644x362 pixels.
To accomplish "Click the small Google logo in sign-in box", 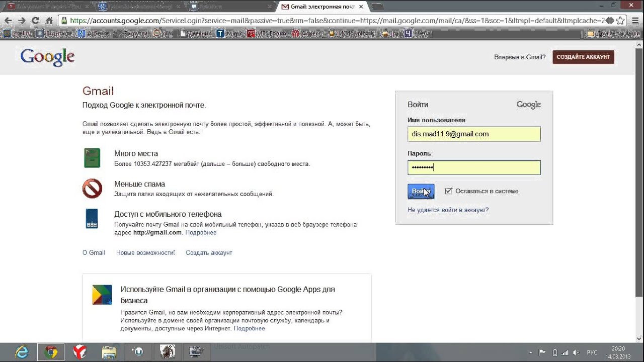I will 528,105.
